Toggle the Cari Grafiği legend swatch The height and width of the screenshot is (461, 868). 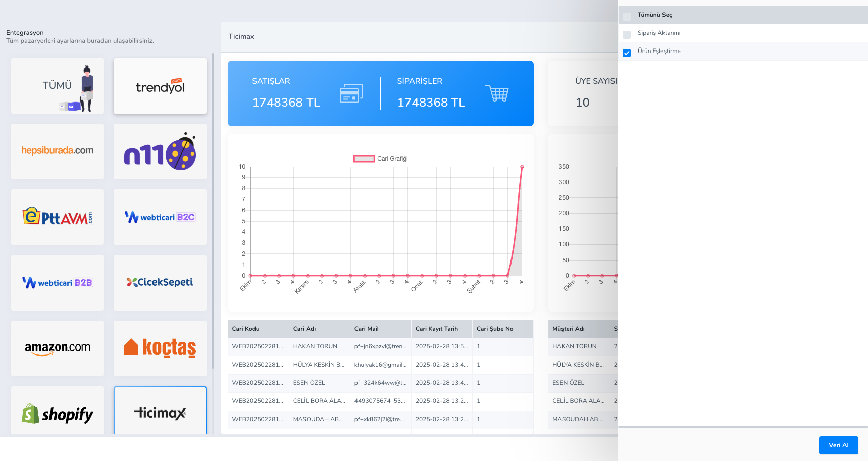point(364,159)
